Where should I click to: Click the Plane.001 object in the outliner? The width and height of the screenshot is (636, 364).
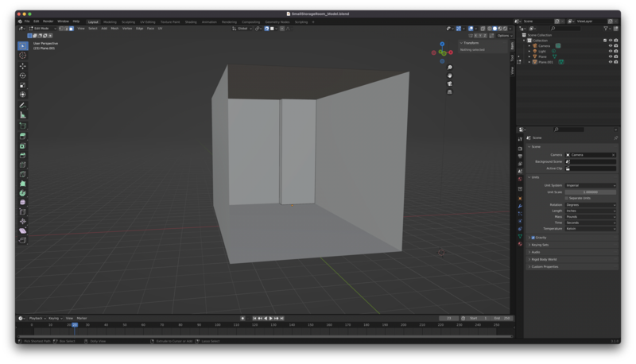(x=546, y=62)
